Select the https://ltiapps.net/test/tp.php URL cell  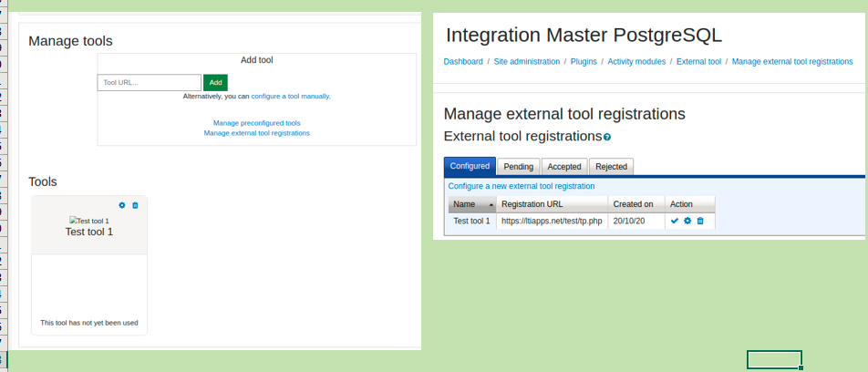click(553, 221)
